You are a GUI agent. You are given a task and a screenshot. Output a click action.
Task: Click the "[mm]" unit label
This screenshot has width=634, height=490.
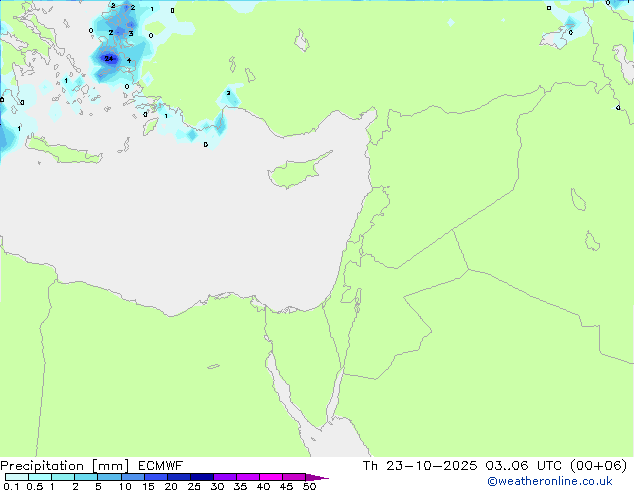pyautogui.click(x=110, y=466)
